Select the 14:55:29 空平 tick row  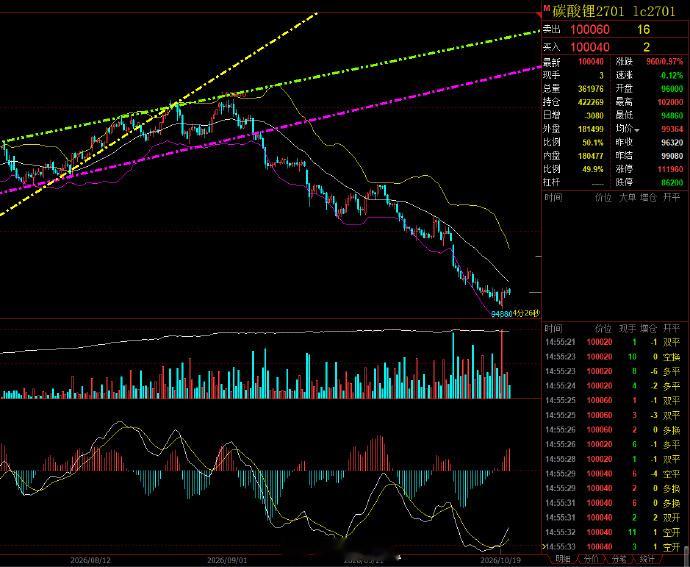coord(613,474)
